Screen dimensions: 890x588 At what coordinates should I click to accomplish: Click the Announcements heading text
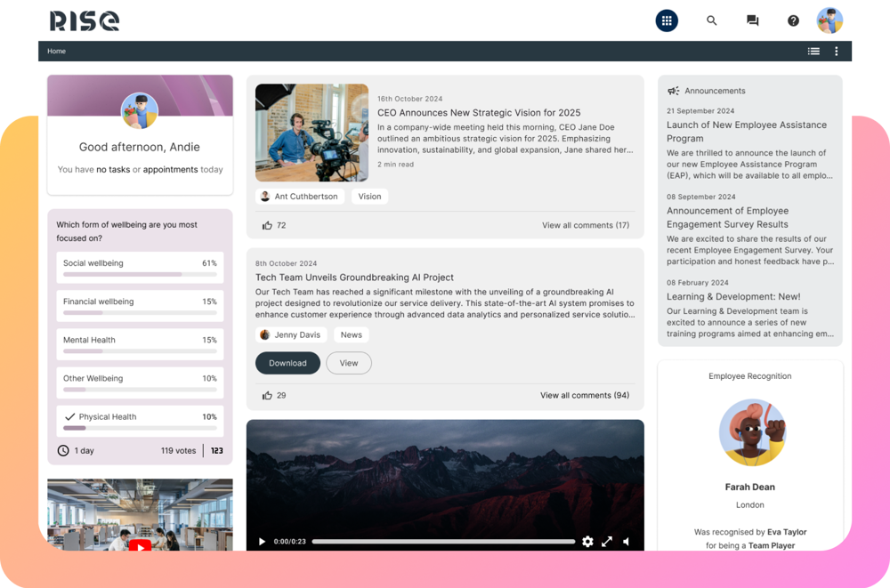tap(715, 91)
